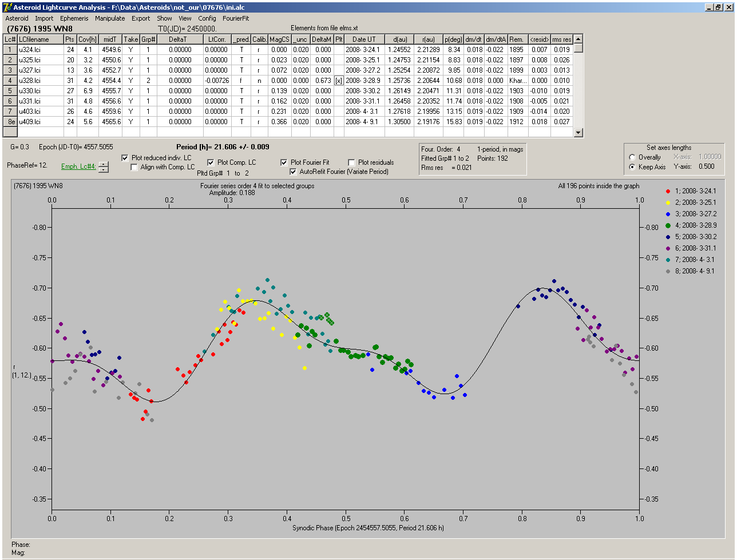Click the Rms res = 0.021 text
737x560 pixels.
(446, 168)
